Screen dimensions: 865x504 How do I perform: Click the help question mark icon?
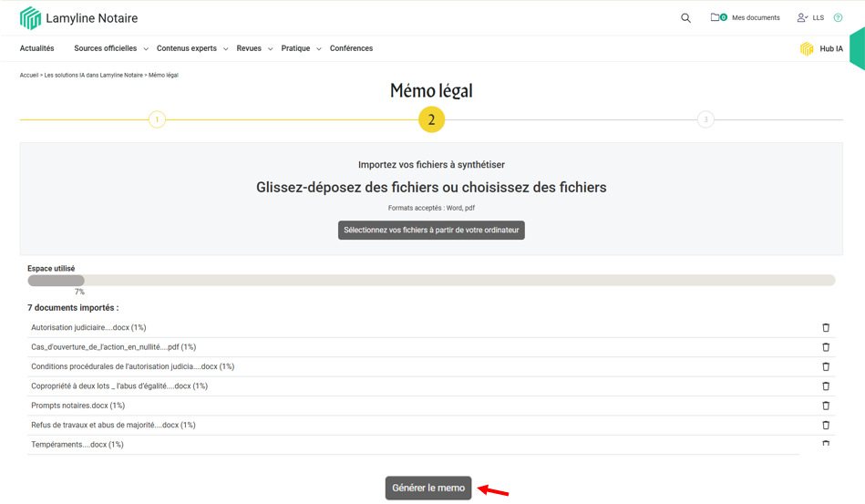(838, 17)
